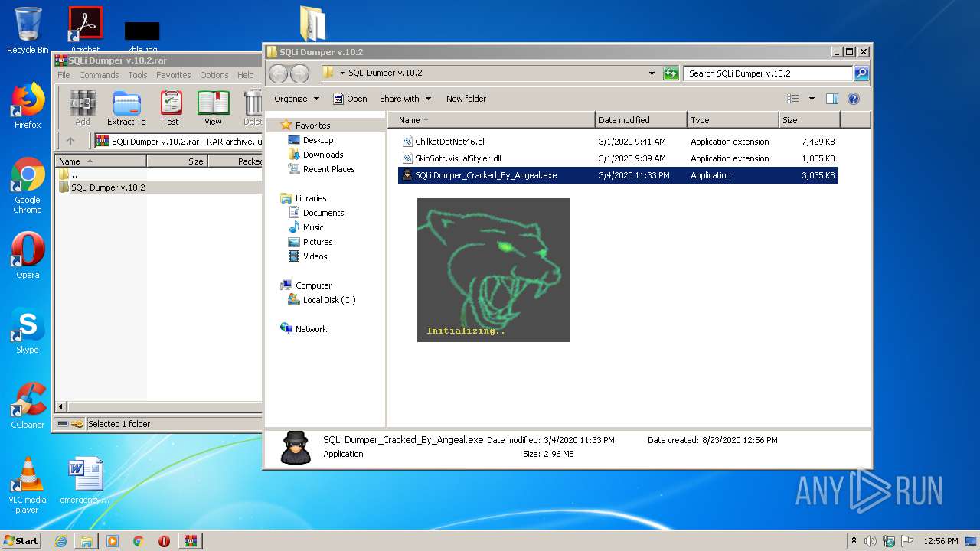
Task: Switch to WinRAR on the taskbar
Action: [x=190, y=541]
